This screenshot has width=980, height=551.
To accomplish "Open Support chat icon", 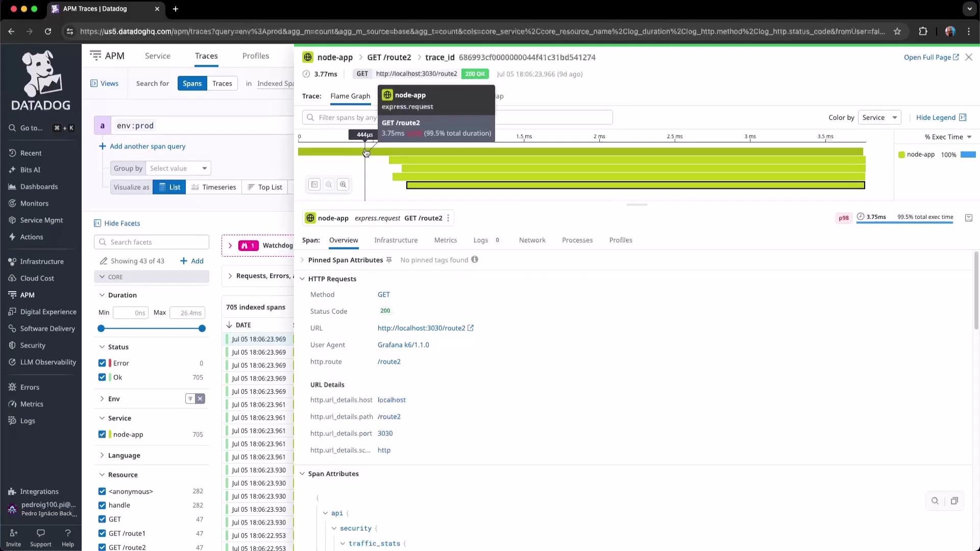I will point(41,533).
